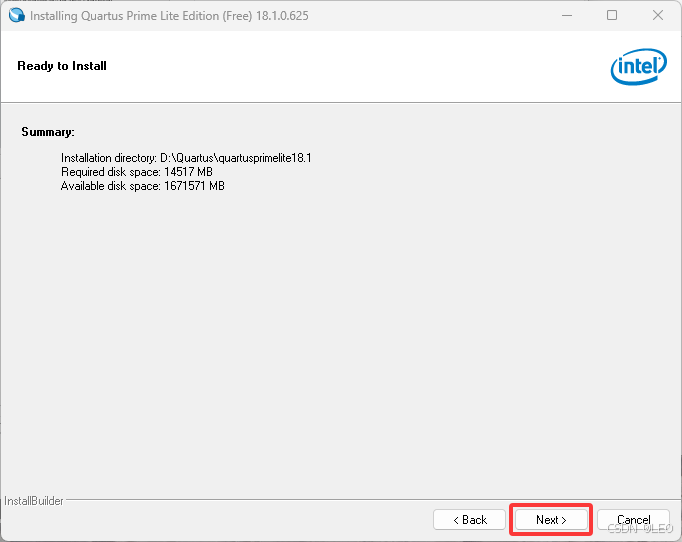Close the installer window
Viewport: 682px width, 542px height.
coord(658,15)
